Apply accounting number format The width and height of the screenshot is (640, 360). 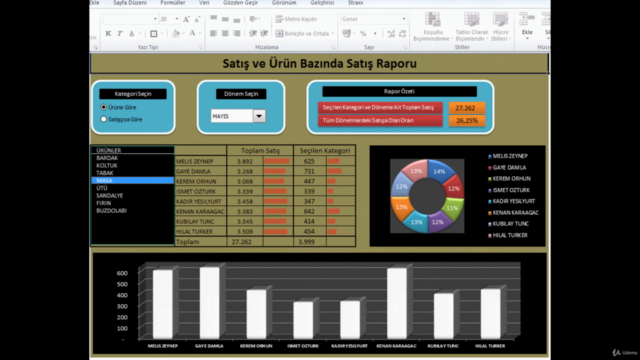347,33
